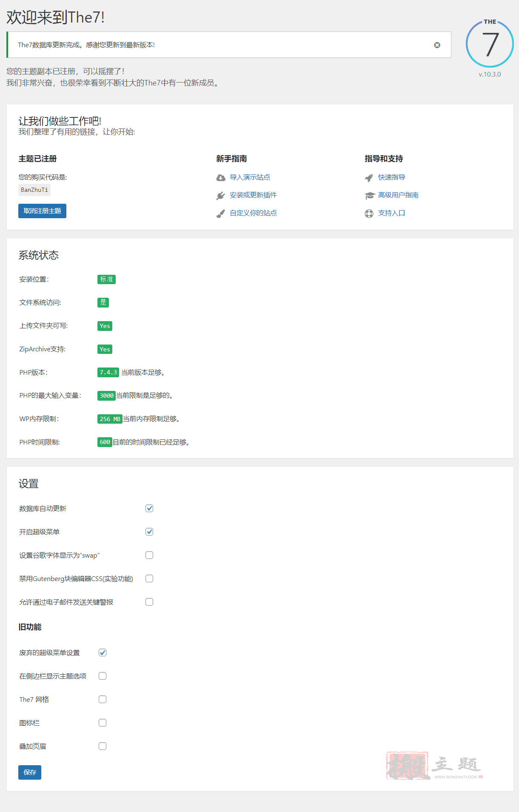Viewport: 519px width, 812px height.
Task: Click the lifebuoy icon beside 支持入口
Action: pos(369,214)
